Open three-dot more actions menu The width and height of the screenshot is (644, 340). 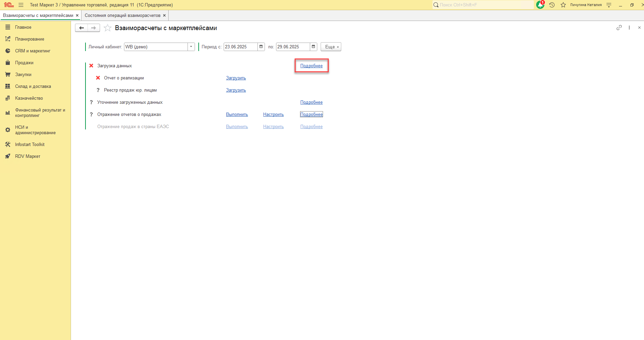(629, 28)
